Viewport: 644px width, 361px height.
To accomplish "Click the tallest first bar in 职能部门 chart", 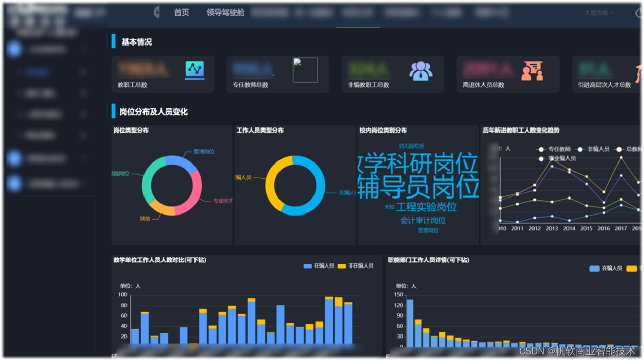I will tap(410, 323).
